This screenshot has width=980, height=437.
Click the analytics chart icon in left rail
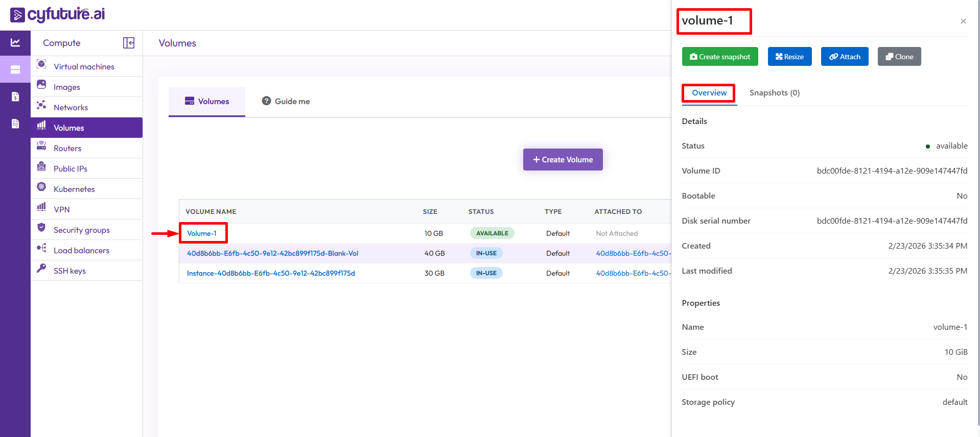pos(15,43)
